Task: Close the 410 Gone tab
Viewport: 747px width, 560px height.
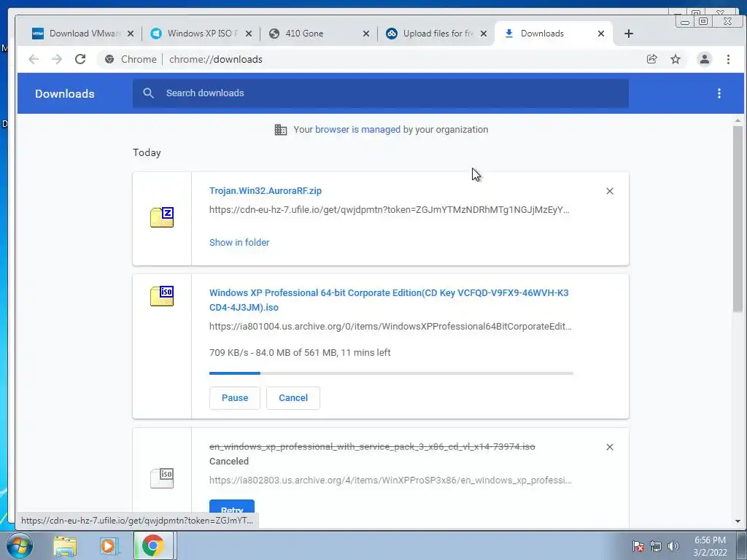Action: (x=366, y=34)
